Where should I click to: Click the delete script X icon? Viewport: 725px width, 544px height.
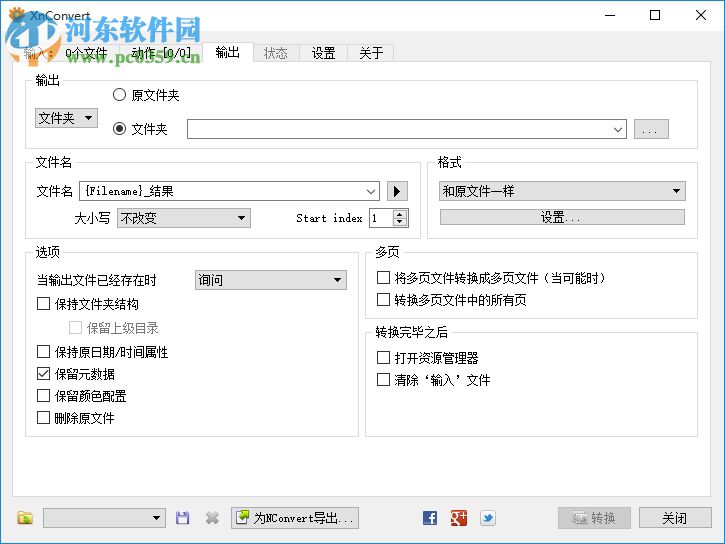[x=212, y=518]
